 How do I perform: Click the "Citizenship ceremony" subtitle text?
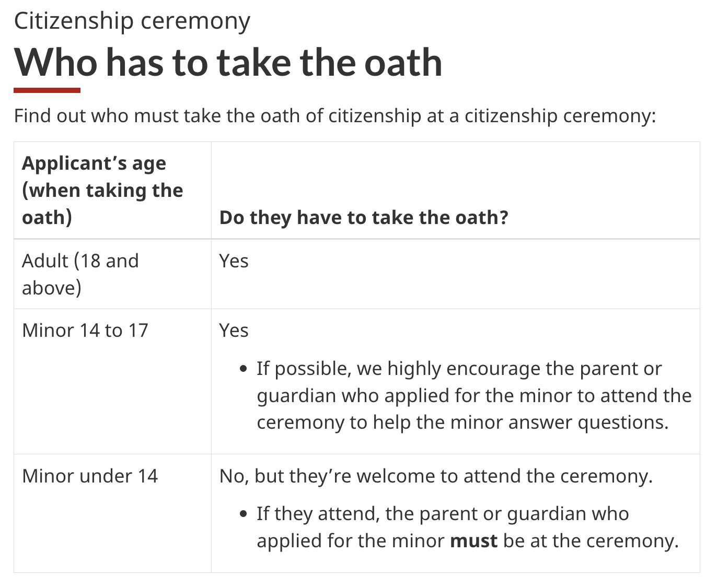pos(132,21)
